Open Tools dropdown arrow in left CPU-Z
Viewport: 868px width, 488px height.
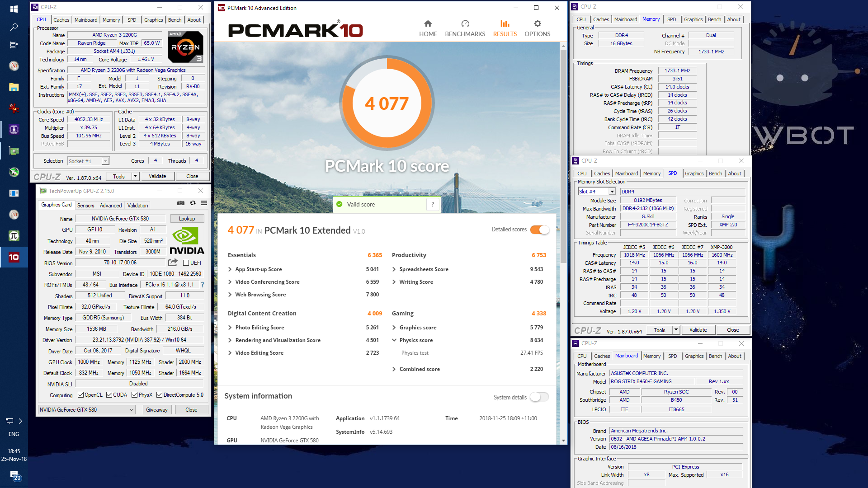[135, 176]
